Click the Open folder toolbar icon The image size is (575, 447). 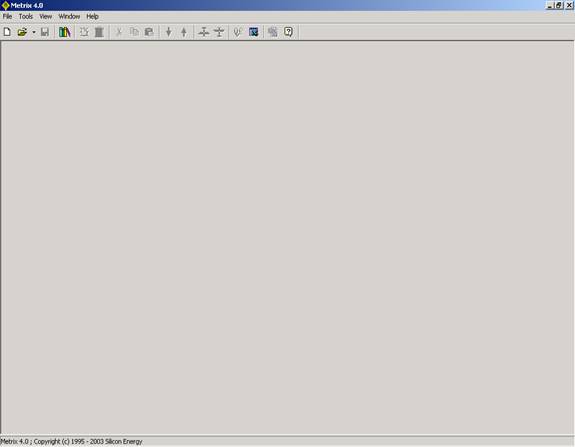(22, 32)
